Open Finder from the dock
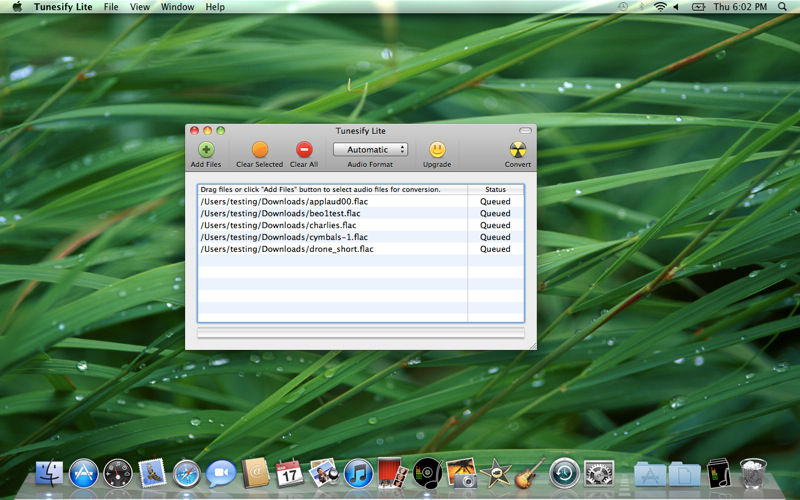800x500 pixels. (x=49, y=473)
